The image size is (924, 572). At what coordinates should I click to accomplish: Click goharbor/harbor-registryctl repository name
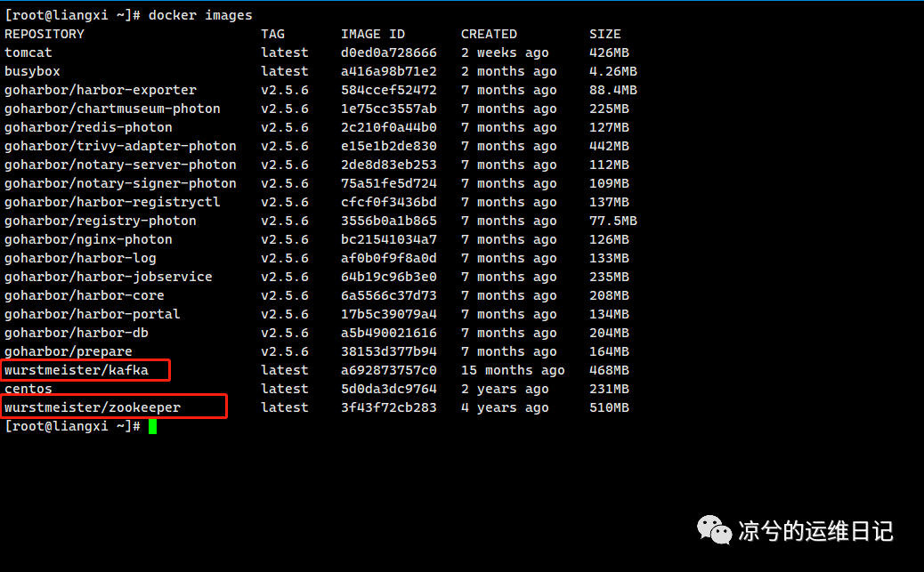click(x=112, y=202)
